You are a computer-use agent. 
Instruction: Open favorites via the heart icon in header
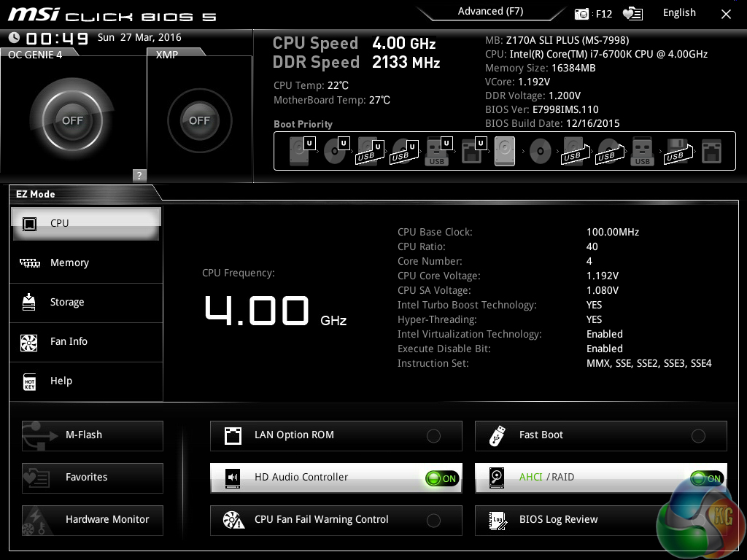(x=633, y=14)
